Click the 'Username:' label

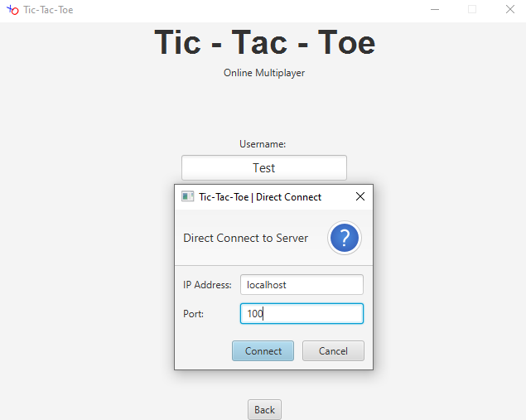(263, 144)
